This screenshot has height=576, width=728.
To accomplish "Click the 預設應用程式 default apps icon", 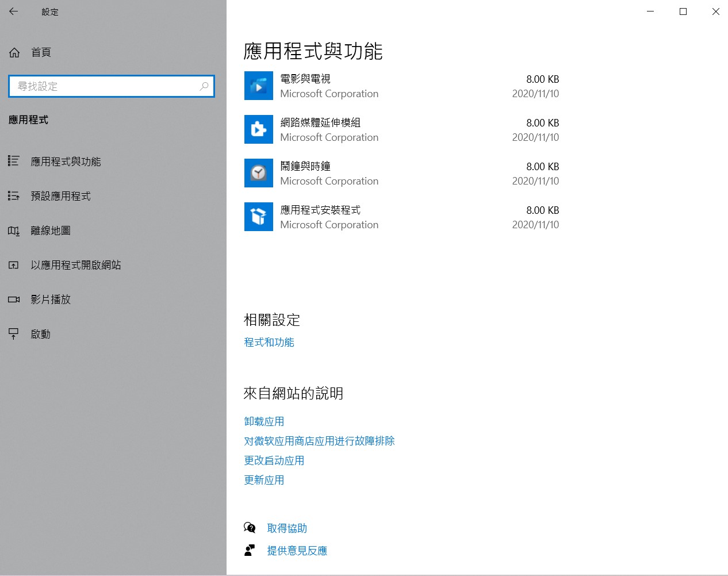I will point(13,195).
